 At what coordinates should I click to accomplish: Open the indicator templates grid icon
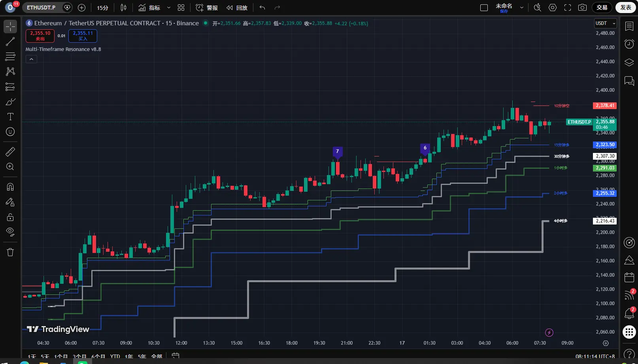[x=181, y=8]
